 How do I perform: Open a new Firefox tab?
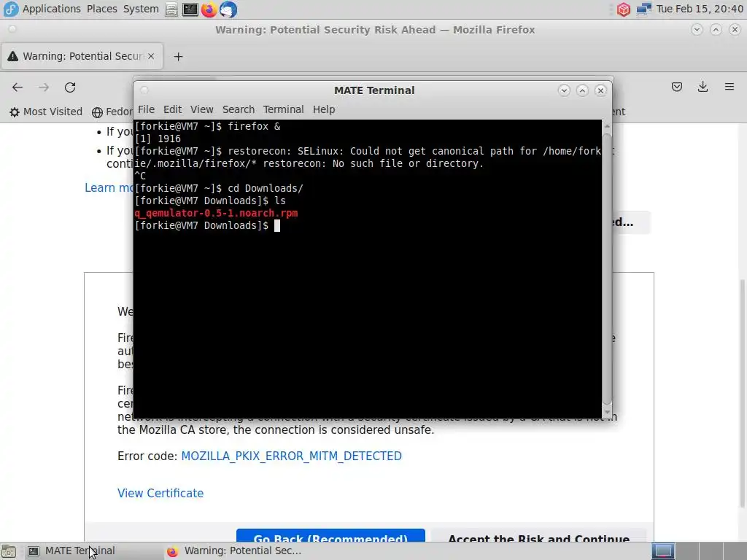pos(178,57)
